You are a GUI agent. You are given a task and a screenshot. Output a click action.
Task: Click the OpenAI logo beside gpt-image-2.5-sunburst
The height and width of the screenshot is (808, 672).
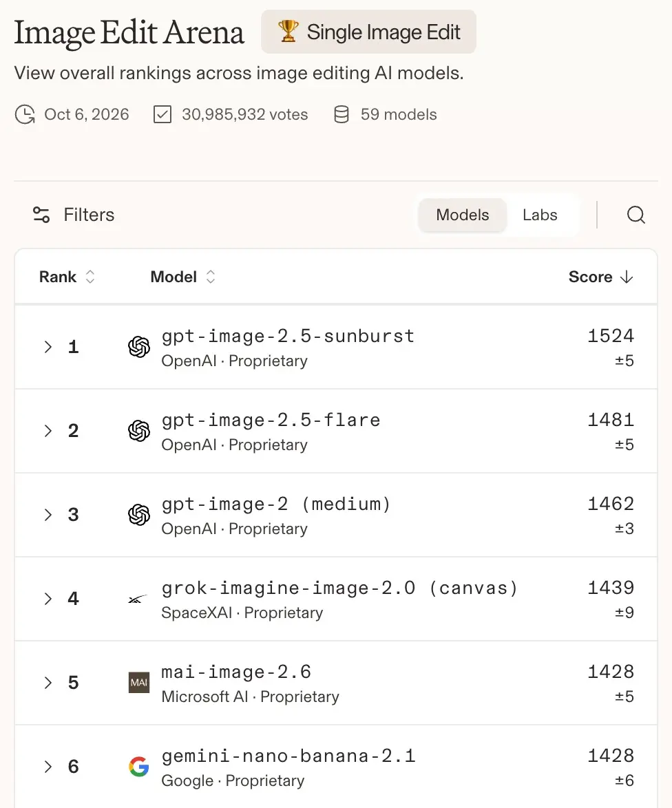tap(138, 347)
